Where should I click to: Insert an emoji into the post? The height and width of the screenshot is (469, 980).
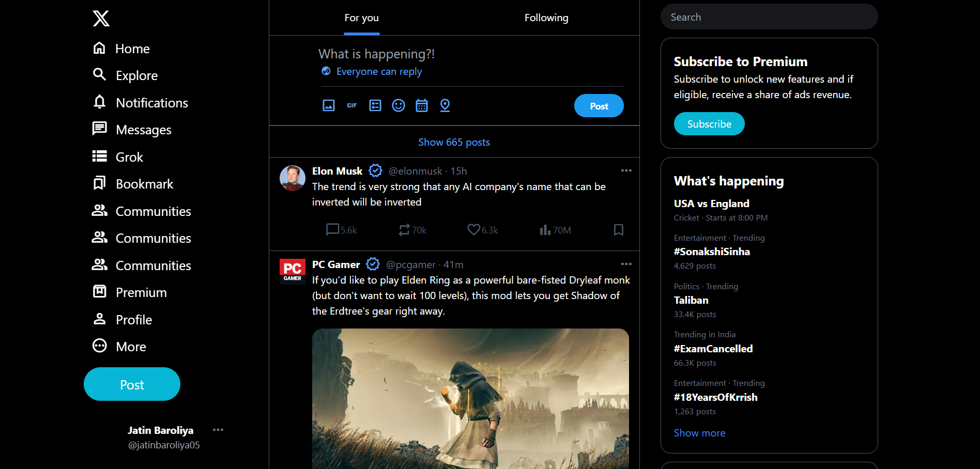[x=399, y=106]
